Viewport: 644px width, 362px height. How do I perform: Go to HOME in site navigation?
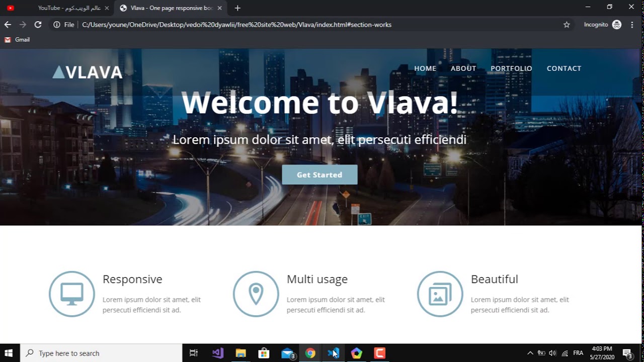[425, 68]
